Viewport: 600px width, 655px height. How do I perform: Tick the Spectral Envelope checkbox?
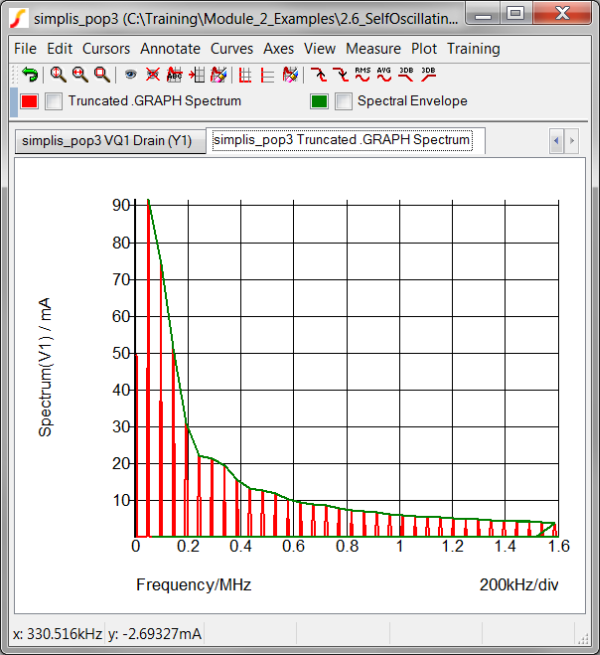[x=343, y=101]
